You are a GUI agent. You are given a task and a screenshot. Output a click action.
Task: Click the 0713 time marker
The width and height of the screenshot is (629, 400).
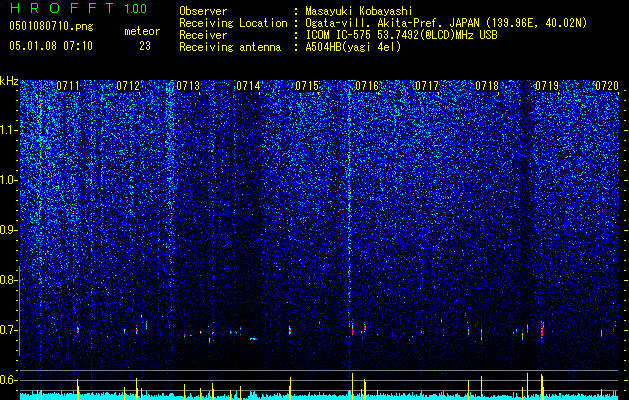[x=188, y=86]
